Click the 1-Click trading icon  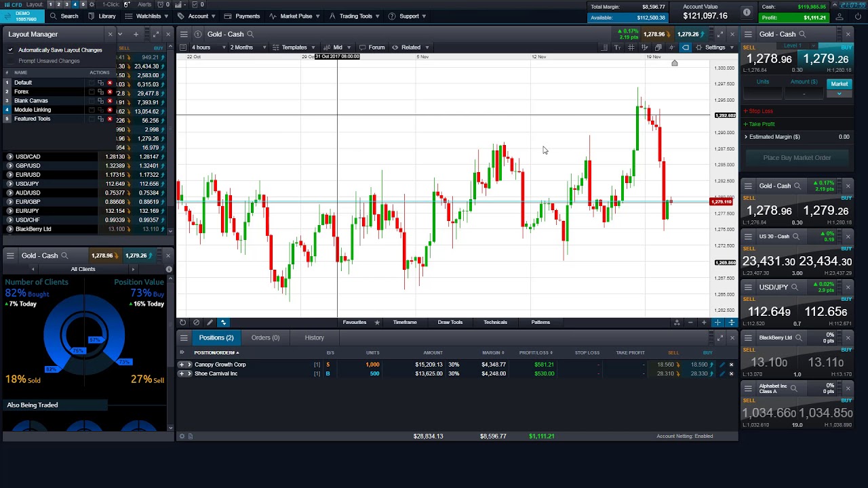click(x=127, y=5)
